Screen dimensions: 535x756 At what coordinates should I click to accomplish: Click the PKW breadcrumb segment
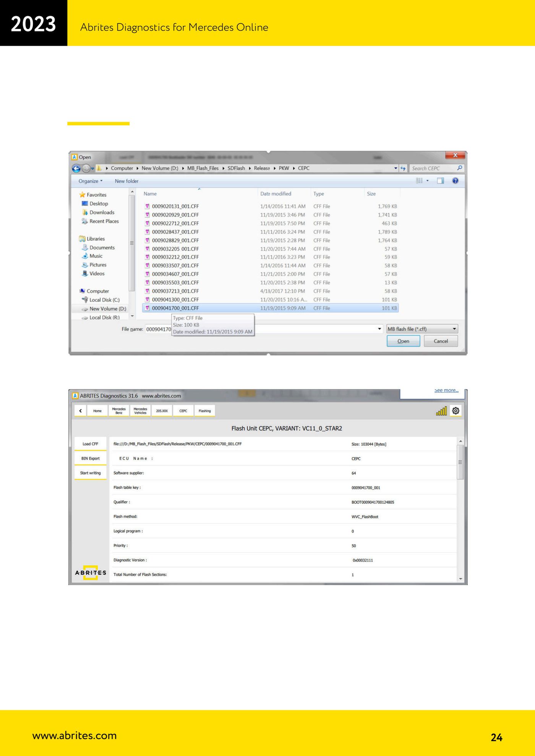[284, 168]
